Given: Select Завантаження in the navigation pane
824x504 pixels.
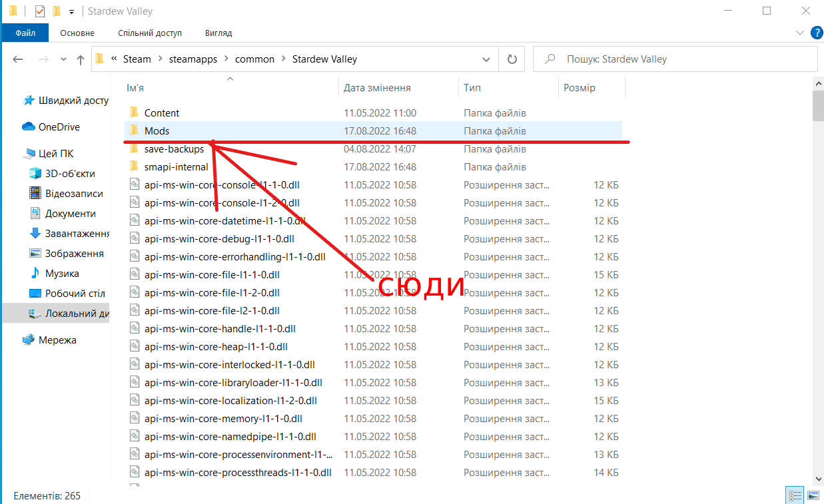Looking at the screenshot, I should pos(77,234).
